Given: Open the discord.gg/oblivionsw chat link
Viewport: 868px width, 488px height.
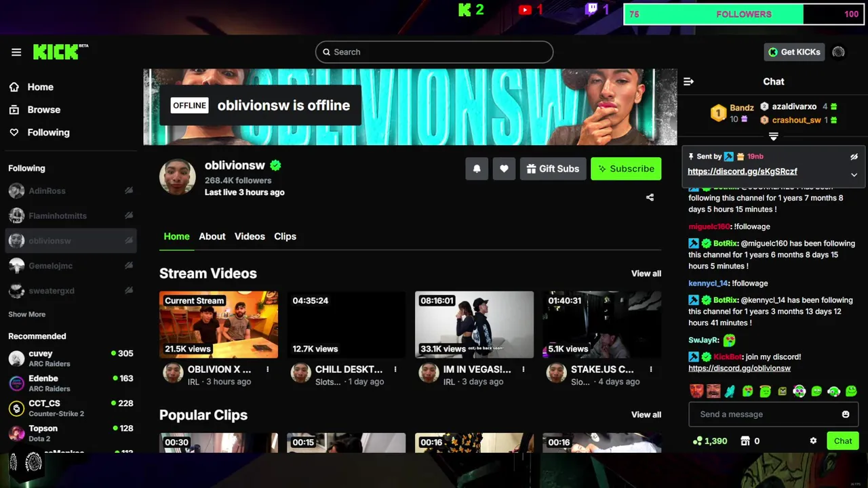Looking at the screenshot, I should point(740,368).
